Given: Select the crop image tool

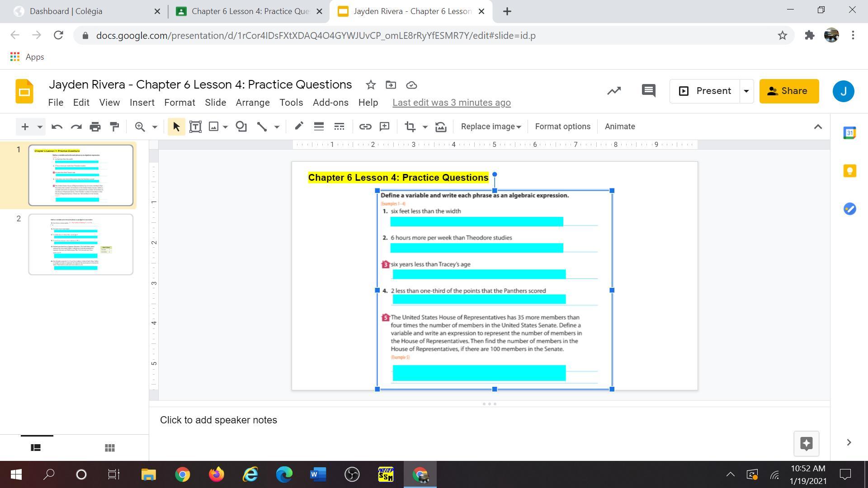Looking at the screenshot, I should pyautogui.click(x=410, y=127).
